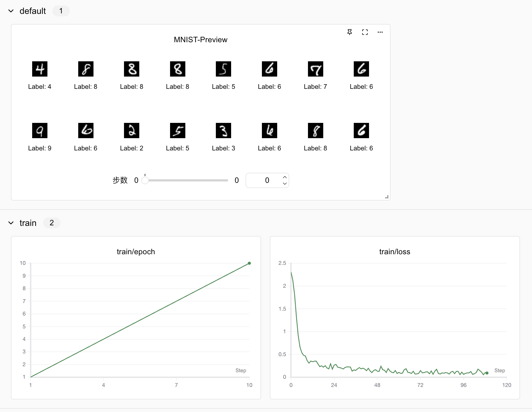
Task: Click the step slider handle
Action: (145, 180)
